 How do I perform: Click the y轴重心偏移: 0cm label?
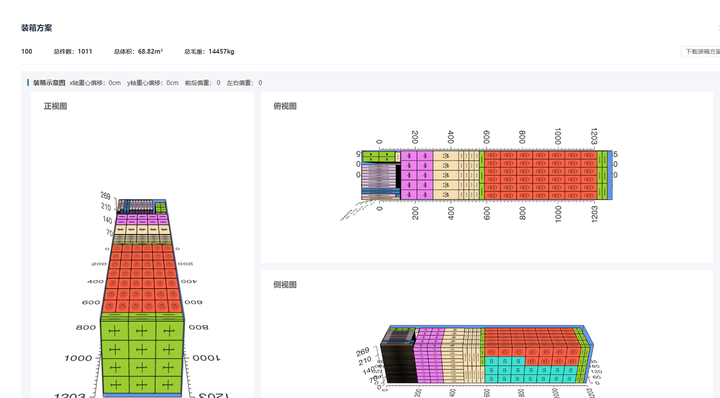(x=152, y=83)
